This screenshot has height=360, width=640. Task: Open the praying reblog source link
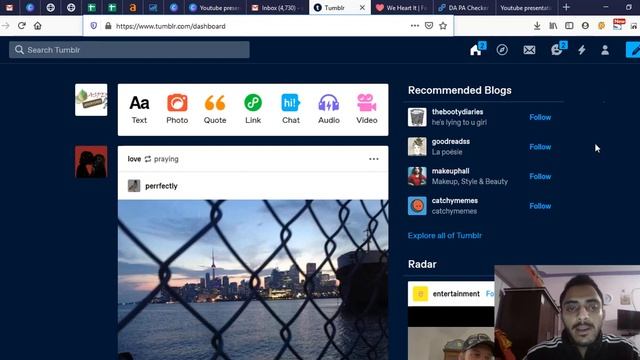click(x=166, y=159)
